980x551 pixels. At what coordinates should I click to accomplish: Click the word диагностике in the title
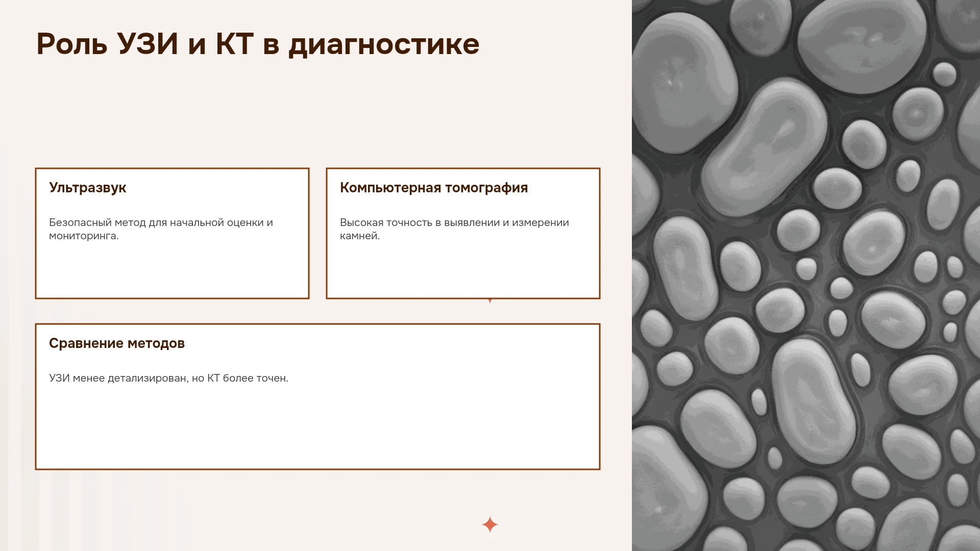(384, 45)
